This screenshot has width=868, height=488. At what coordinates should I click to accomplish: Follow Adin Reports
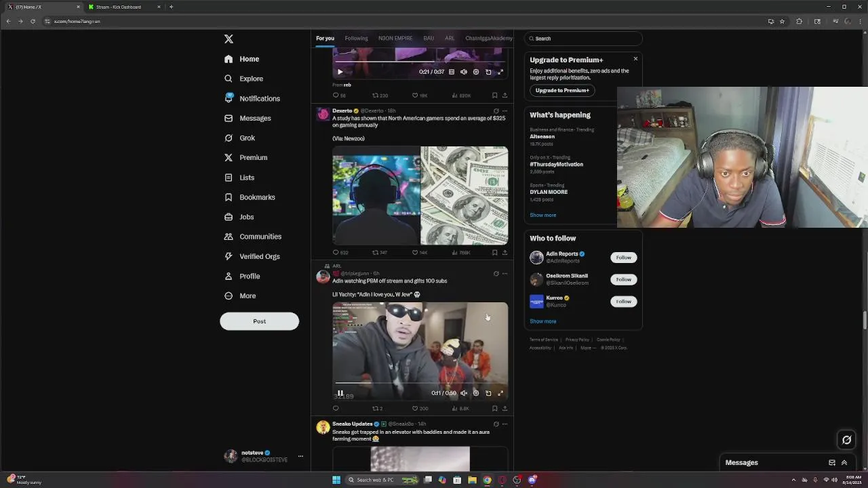click(x=623, y=258)
